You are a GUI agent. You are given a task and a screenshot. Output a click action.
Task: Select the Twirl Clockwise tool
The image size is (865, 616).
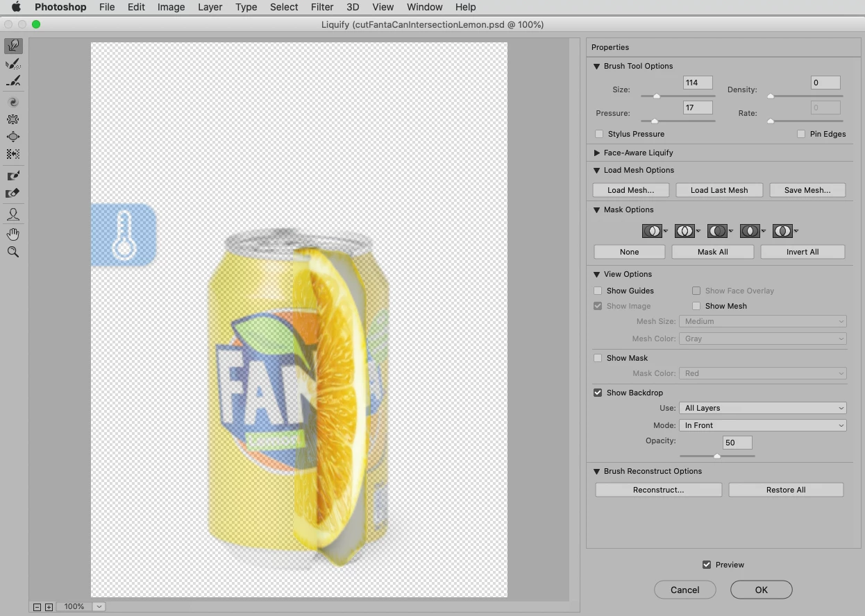pyautogui.click(x=13, y=102)
